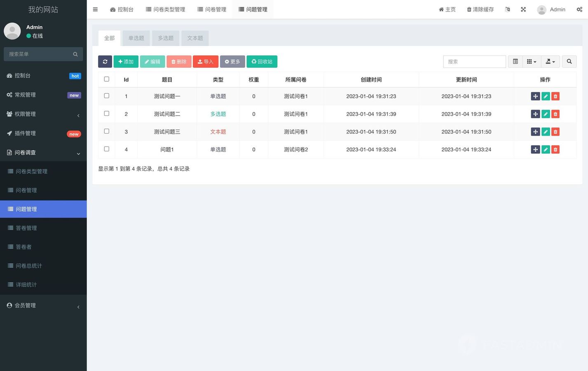
Task: Open the 回收站 recycle bin button
Action: 262,61
